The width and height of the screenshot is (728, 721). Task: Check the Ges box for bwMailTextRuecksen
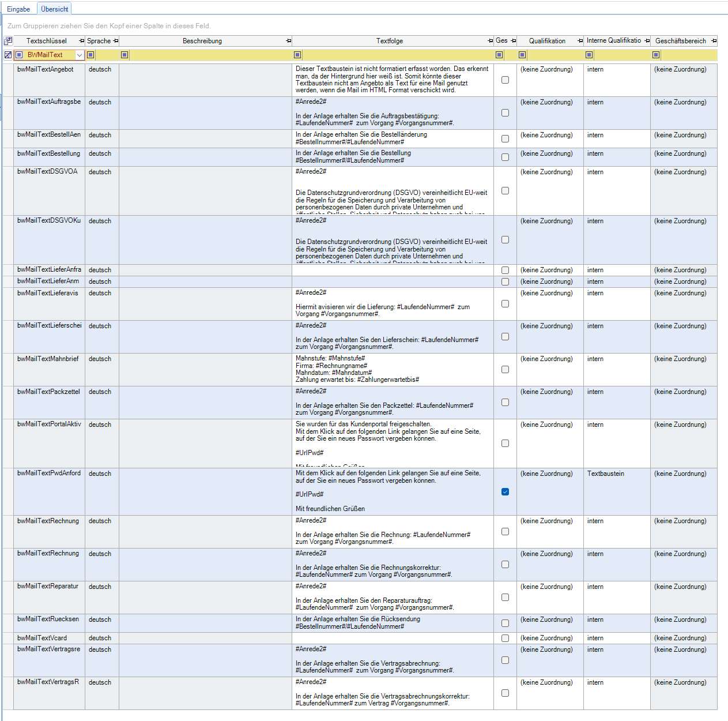[x=505, y=624]
